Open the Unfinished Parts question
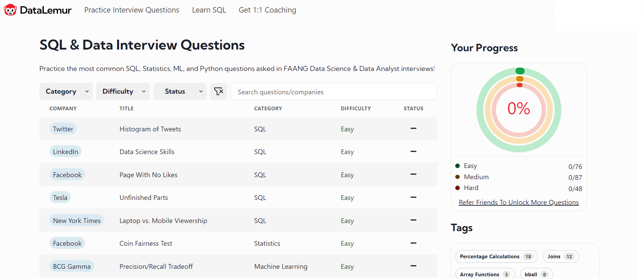The image size is (644, 279). (x=143, y=198)
